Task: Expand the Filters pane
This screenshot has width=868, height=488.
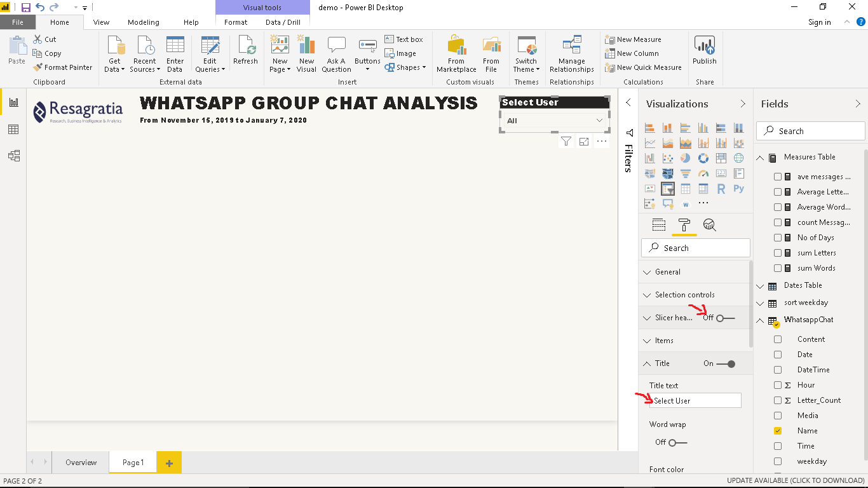Action: tap(628, 103)
